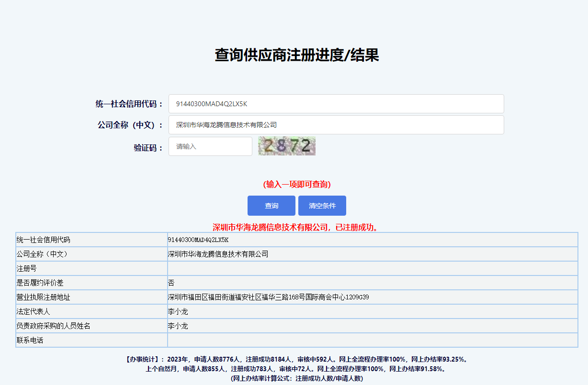588x385 pixels.
Task: Click the 清空条件 button
Action: (322, 206)
